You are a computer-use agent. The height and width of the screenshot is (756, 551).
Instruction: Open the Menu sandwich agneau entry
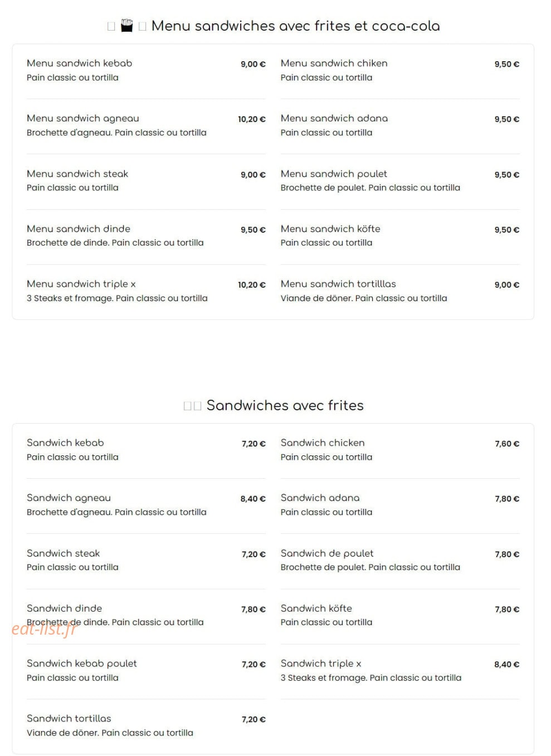click(x=146, y=126)
